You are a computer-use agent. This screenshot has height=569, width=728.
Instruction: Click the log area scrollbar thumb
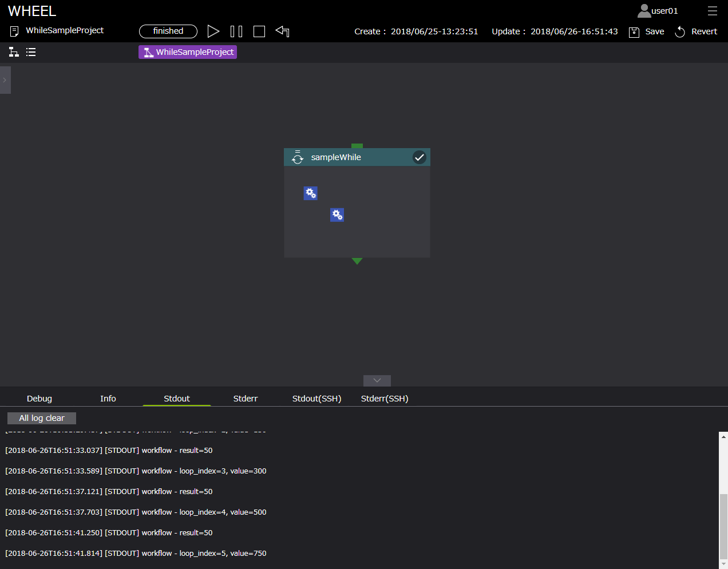[x=723, y=526]
